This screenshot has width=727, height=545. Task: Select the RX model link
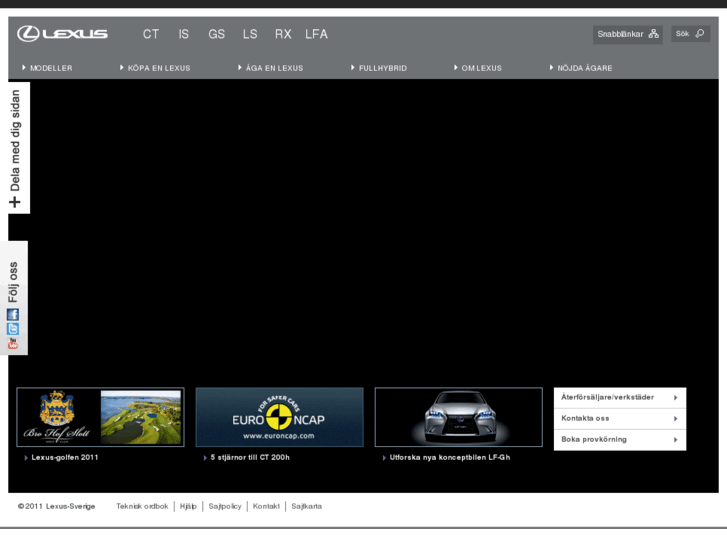pyautogui.click(x=283, y=34)
